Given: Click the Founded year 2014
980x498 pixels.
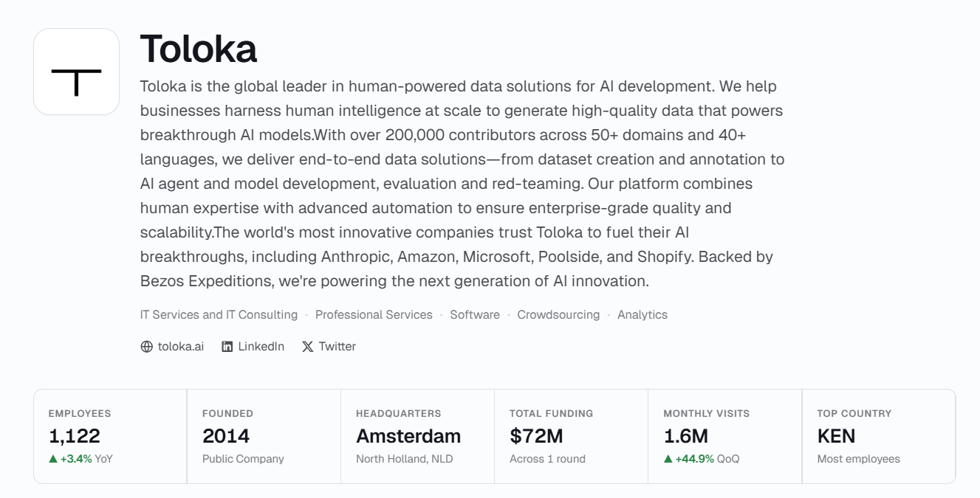Looking at the screenshot, I should [x=226, y=436].
